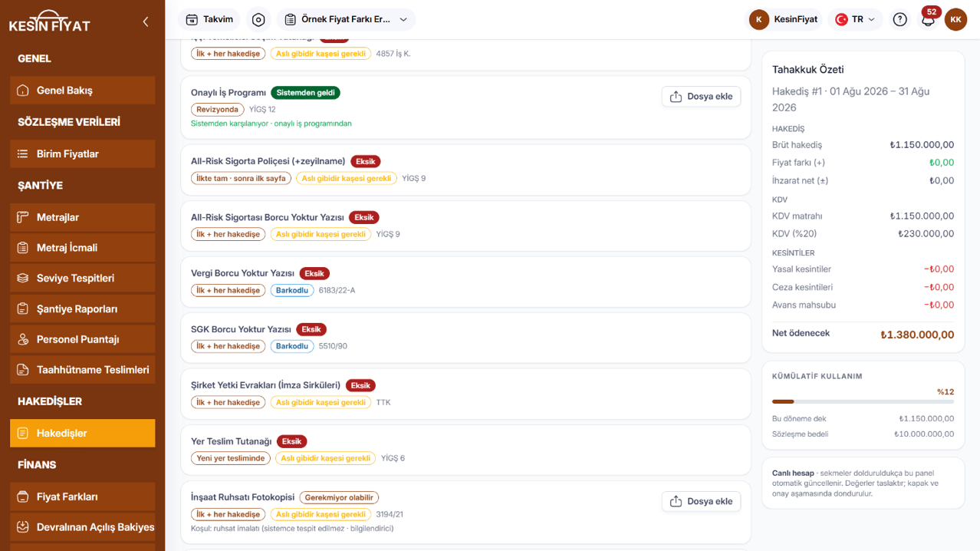Screen dimensions: 980x551
Task: Open the target settings icon beside Takvim
Action: [x=258, y=19]
